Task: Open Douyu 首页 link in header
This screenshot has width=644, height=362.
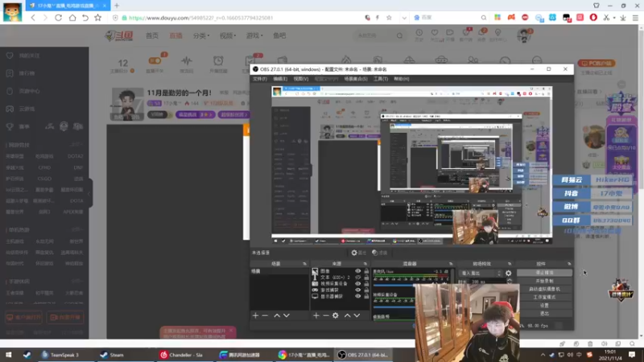Action: tap(152, 35)
